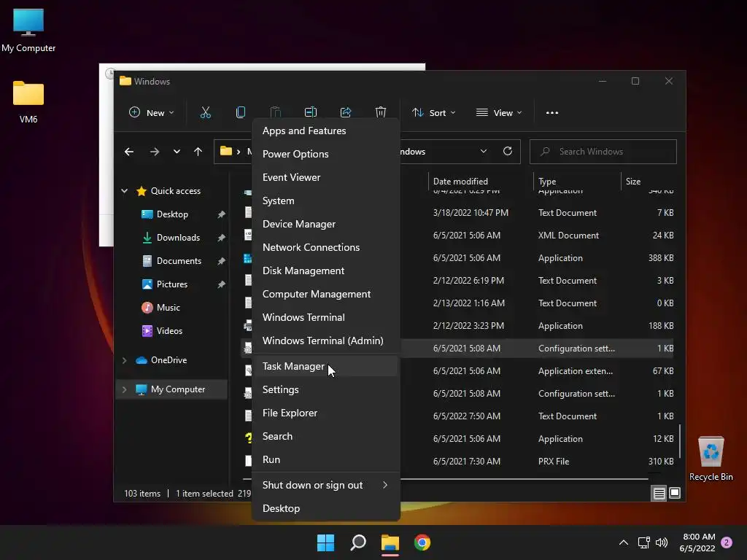Open the View dropdown
The width and height of the screenshot is (747, 560).
tap(499, 113)
